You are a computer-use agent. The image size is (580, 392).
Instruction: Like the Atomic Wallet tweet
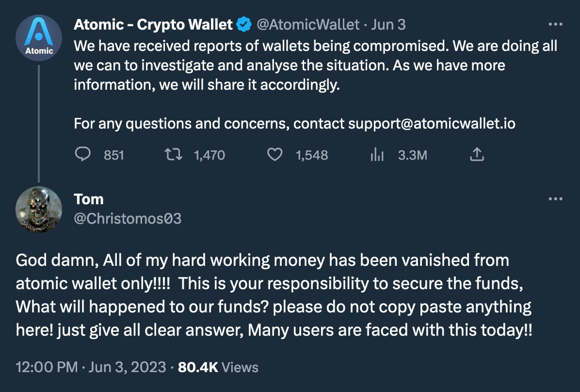(275, 155)
